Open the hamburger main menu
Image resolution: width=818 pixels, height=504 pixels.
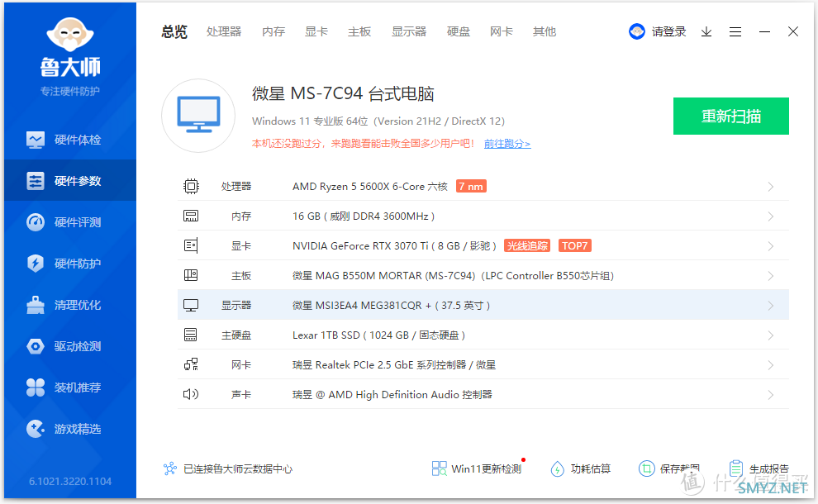[x=735, y=32]
